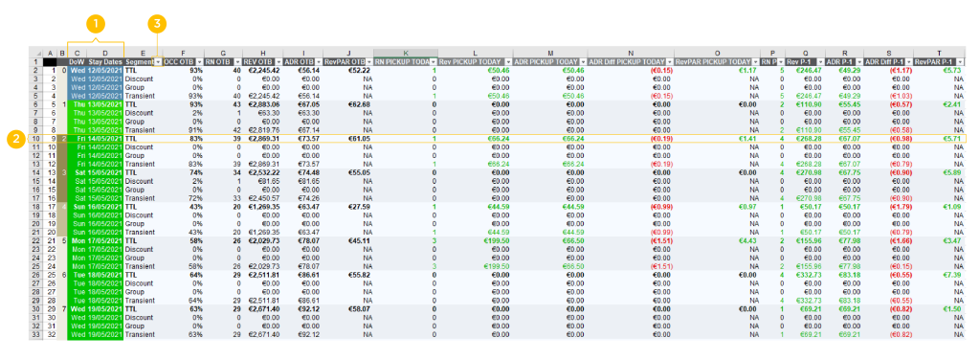Open the RN OTB filter arrow
The image size is (980, 360).
[x=238, y=62]
